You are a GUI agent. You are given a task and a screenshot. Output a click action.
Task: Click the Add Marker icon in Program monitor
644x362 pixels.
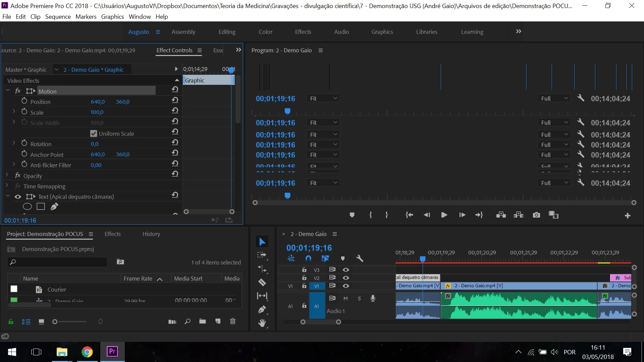pos(352,215)
